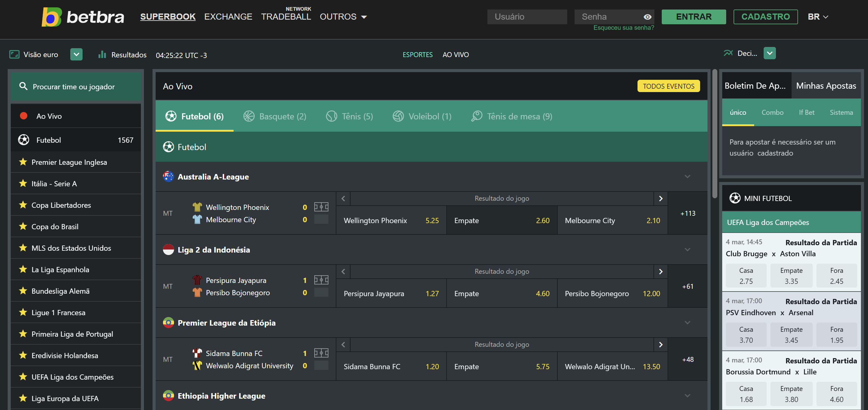The image size is (868, 410).
Task: Click star next to Bundesliga Alemã
Action: pyautogui.click(x=23, y=291)
